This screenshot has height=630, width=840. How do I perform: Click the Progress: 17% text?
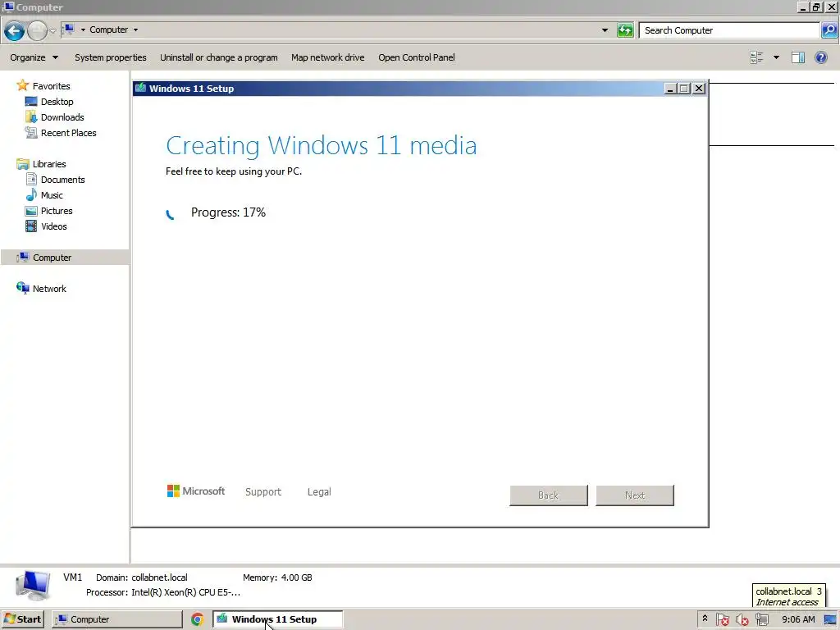click(228, 212)
